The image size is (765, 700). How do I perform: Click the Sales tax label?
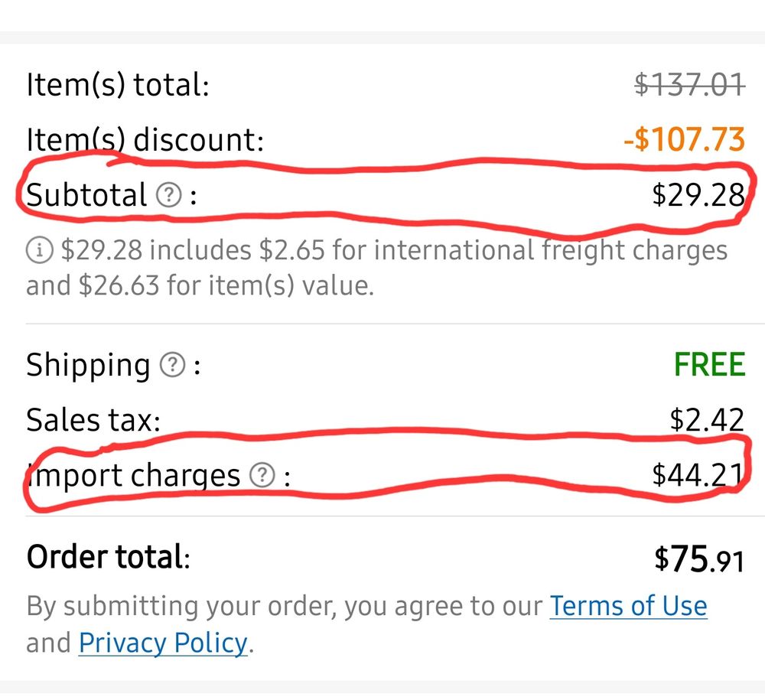93,421
